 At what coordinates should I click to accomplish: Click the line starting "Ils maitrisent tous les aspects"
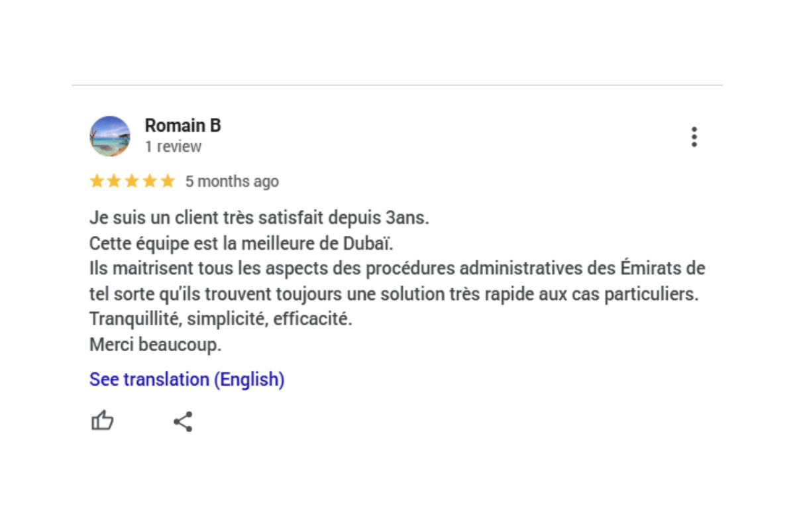[397, 268]
